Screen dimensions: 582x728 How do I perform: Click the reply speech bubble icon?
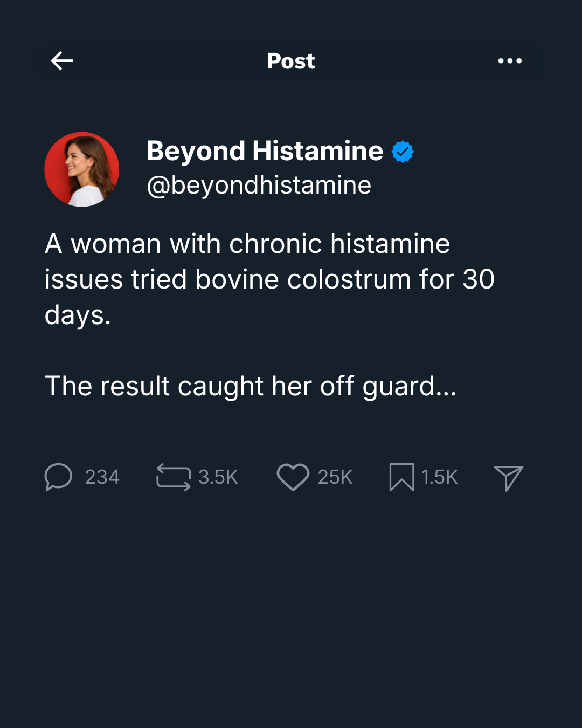pos(58,477)
